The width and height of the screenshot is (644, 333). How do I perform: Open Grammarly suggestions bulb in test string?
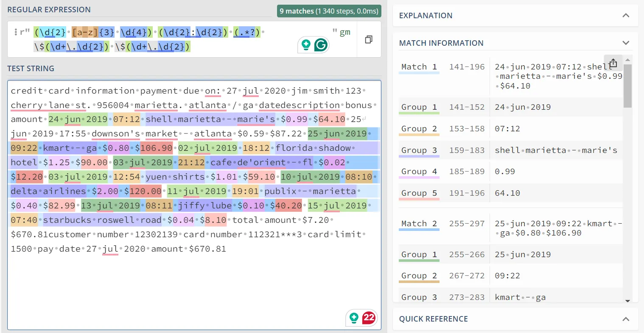pyautogui.click(x=354, y=317)
